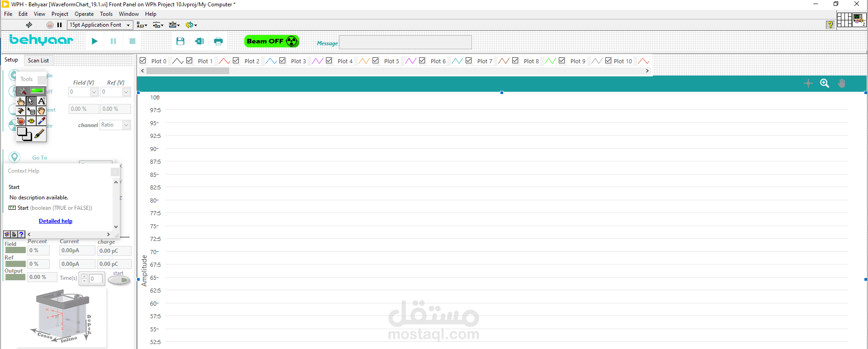Select the Probe Data tool
Screen dimensions: 868x349
coord(31,121)
